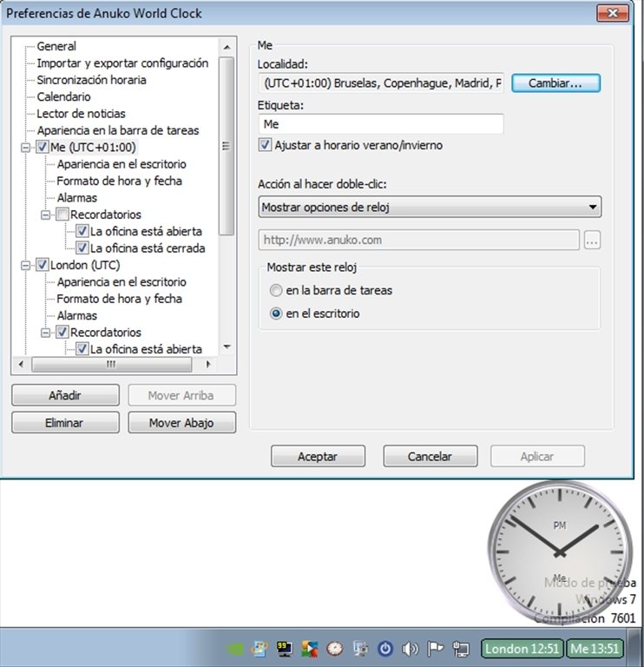This screenshot has width=644, height=667.
Task: Click the Cambiar... button
Action: tap(555, 83)
